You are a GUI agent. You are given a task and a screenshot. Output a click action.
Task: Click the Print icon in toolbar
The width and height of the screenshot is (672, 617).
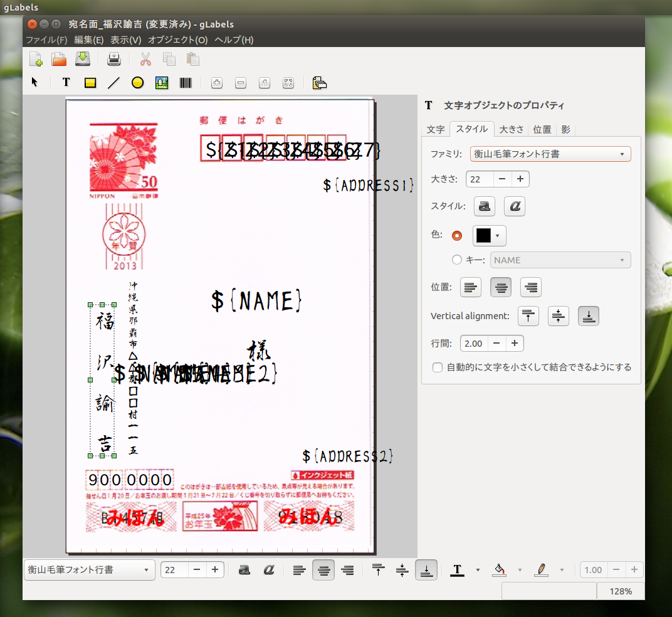click(x=113, y=60)
